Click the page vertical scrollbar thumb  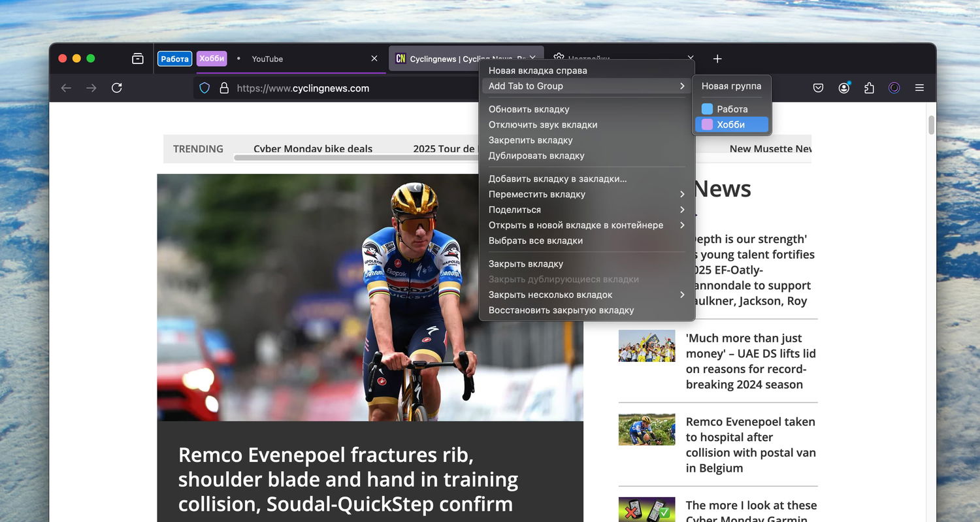(931, 124)
